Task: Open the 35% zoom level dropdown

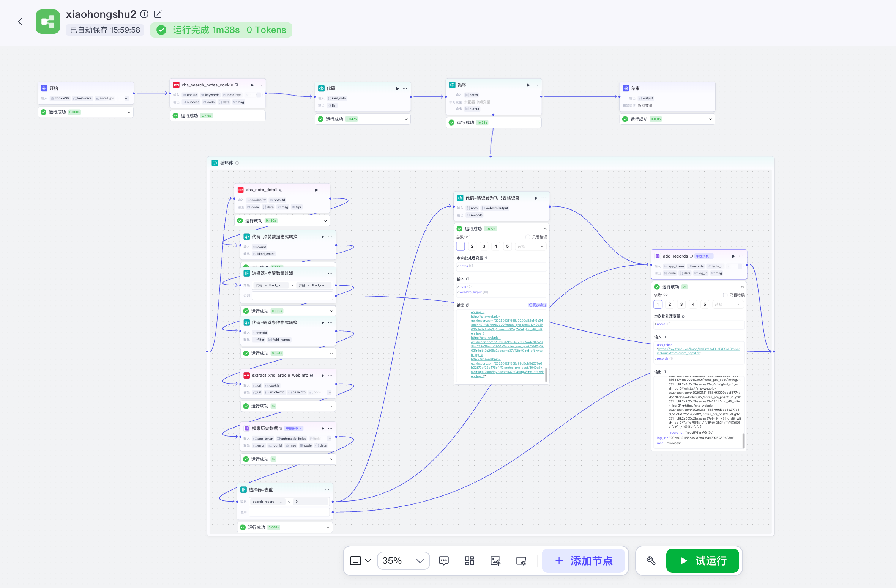Action: [x=403, y=561]
